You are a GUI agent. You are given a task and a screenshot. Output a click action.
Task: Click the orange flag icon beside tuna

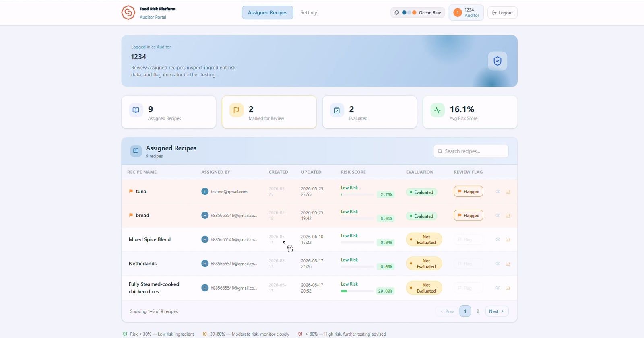(x=131, y=191)
